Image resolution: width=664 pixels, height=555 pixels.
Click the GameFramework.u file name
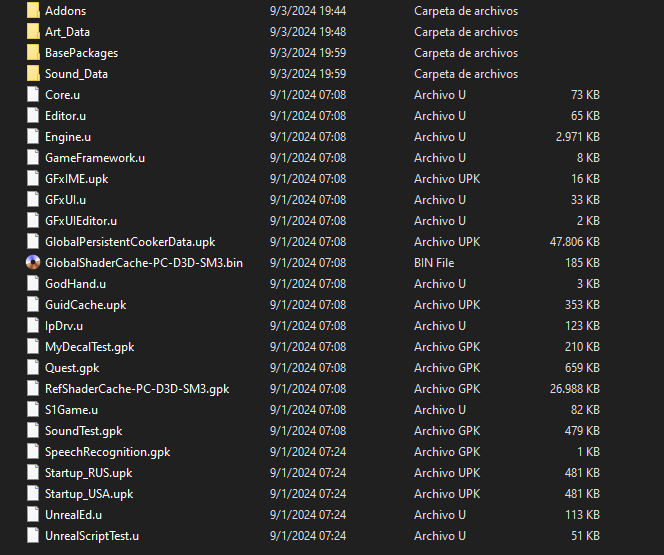(x=95, y=157)
